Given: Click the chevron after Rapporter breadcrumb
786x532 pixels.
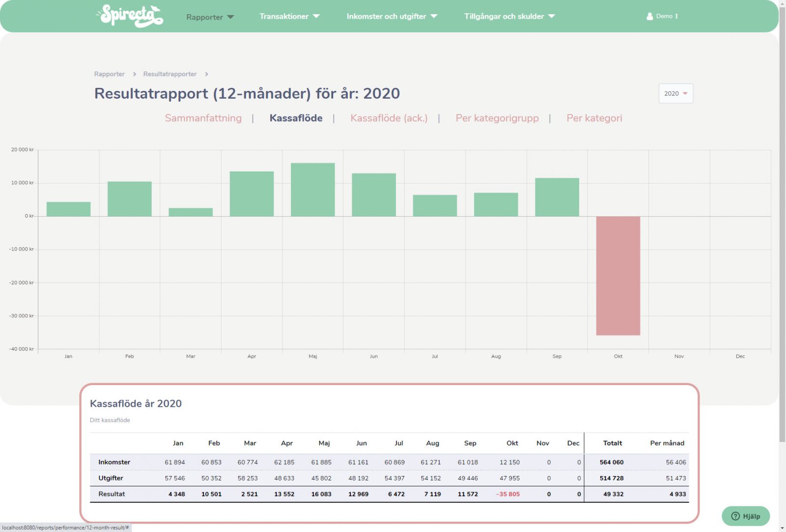Looking at the screenshot, I should pyautogui.click(x=134, y=74).
